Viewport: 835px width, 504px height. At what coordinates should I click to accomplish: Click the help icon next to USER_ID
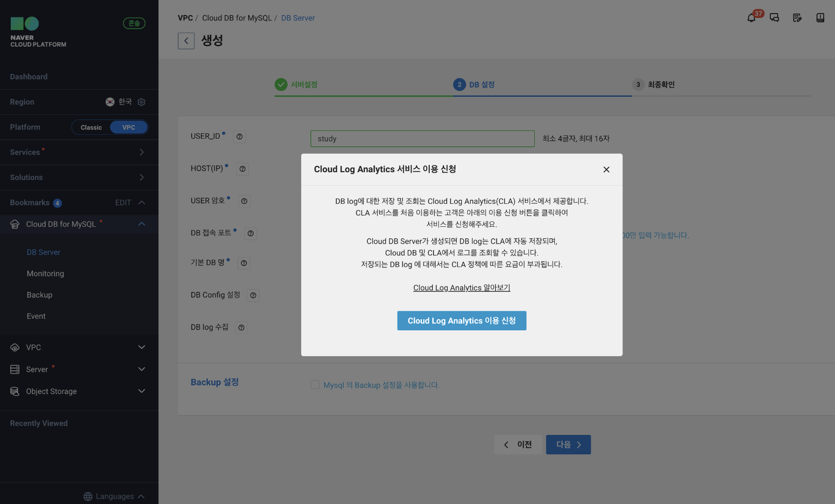[x=239, y=137]
